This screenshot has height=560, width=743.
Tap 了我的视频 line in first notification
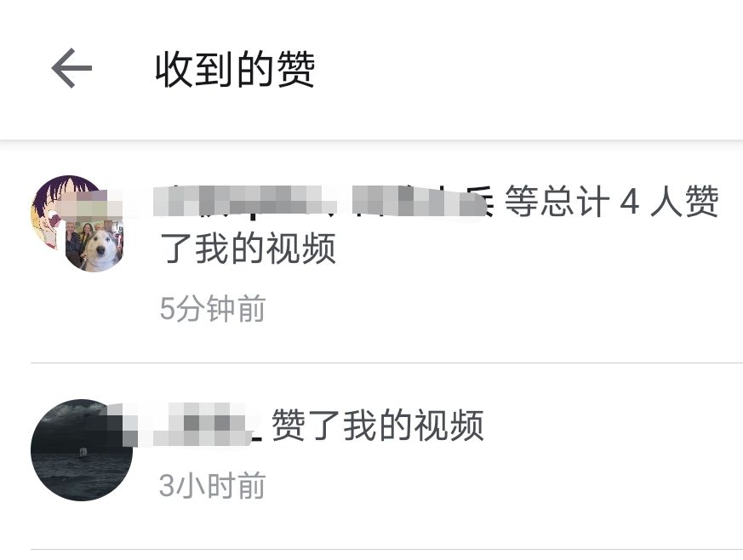tap(248, 249)
